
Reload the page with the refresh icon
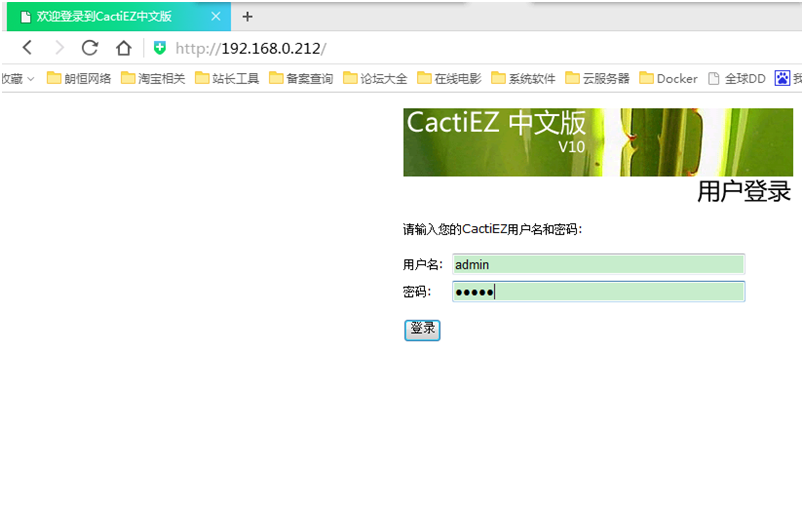click(90, 48)
